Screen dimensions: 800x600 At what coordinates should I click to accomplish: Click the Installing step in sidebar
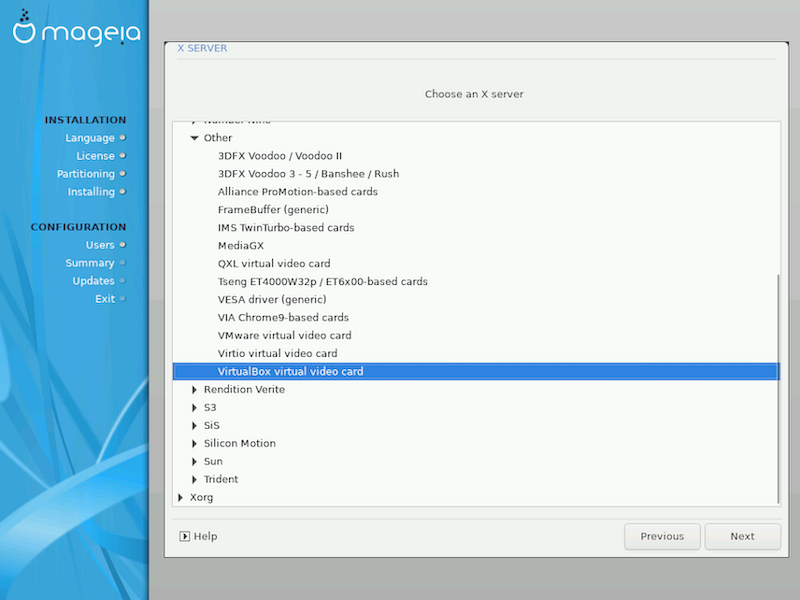coord(91,192)
